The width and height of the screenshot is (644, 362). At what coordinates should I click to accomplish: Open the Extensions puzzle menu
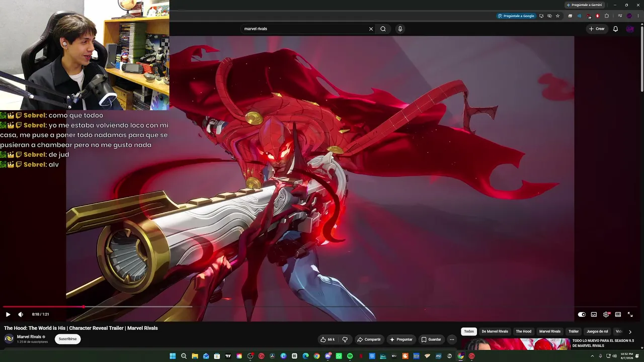point(606,16)
